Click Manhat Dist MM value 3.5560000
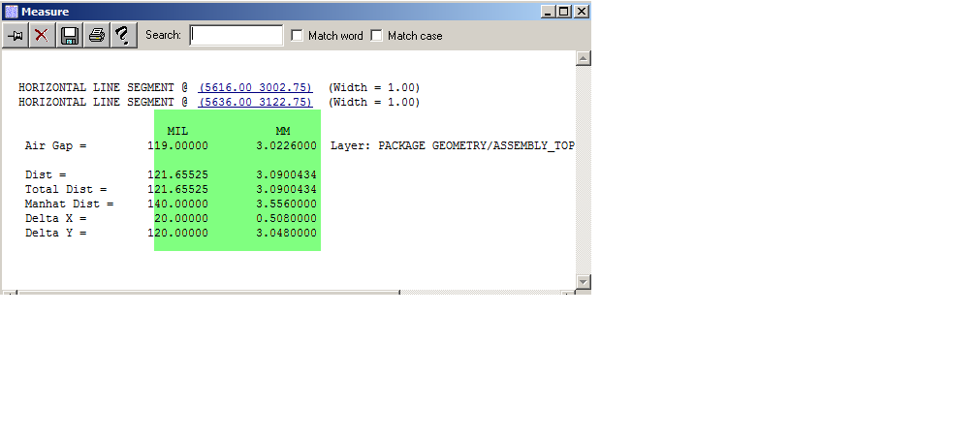This screenshot has width=980, height=440. (286, 204)
